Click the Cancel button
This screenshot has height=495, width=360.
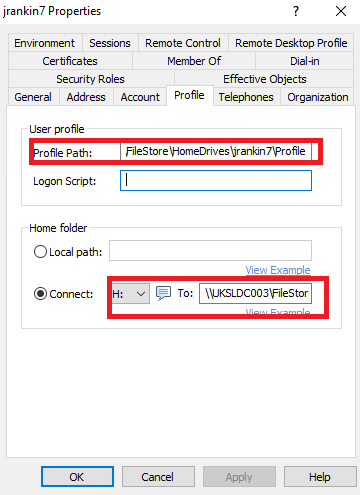point(158,477)
